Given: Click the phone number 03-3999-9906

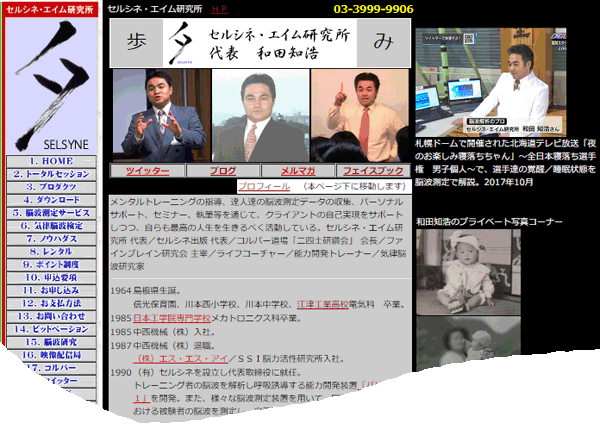Looking at the screenshot, I should 373,9.
